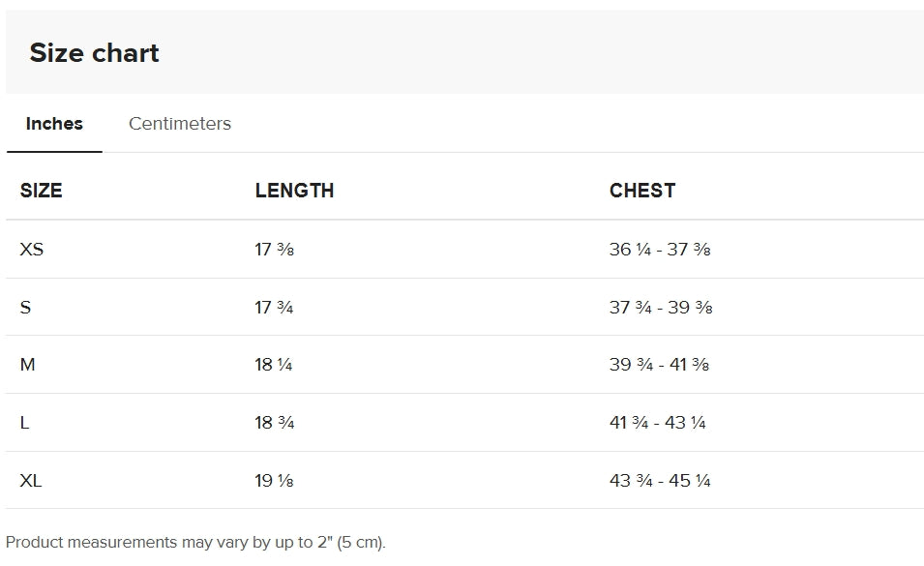This screenshot has width=924, height=566.
Task: Click the M chest range 39 ¾ - 41 ⅜
Action: click(660, 365)
